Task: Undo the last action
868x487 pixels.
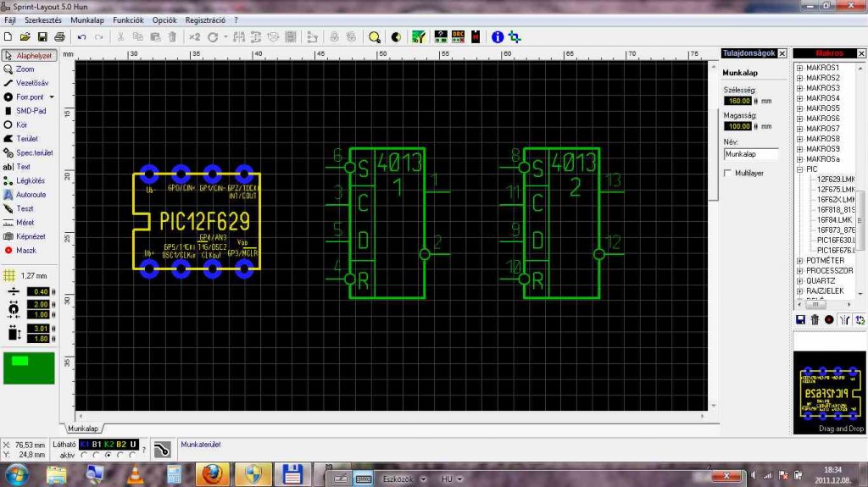Action: (82, 37)
